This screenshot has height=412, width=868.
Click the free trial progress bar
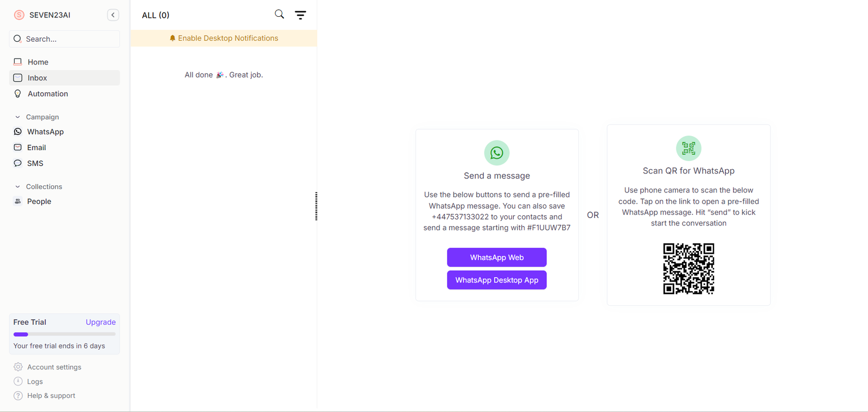pyautogui.click(x=65, y=334)
